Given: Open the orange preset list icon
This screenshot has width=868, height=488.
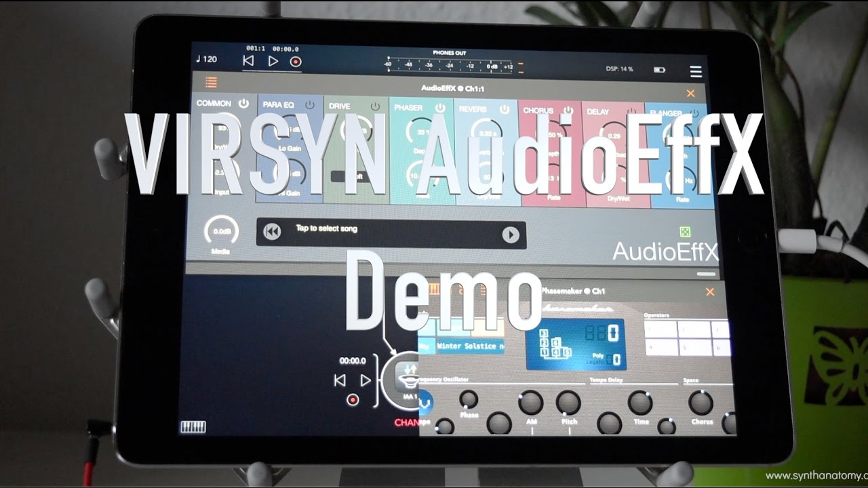Looking at the screenshot, I should (x=212, y=83).
